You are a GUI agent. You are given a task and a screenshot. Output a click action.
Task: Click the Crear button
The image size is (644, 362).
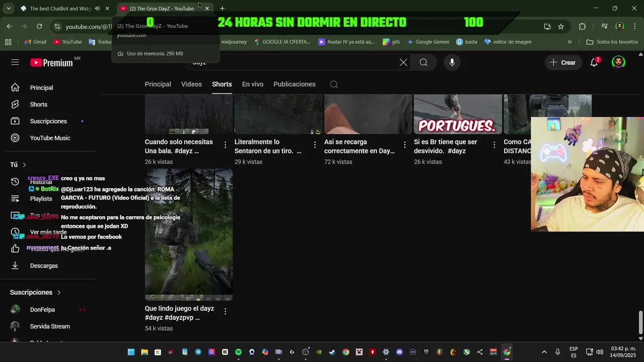[563, 62]
